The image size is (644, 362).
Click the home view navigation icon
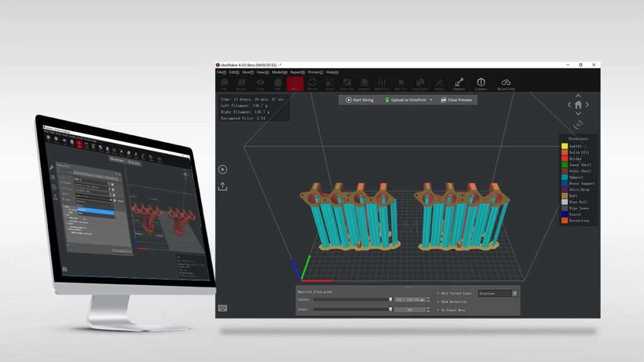click(577, 104)
